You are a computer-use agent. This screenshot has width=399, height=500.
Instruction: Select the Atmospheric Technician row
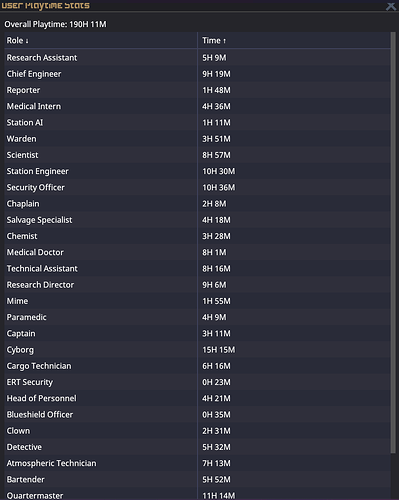click(197, 463)
